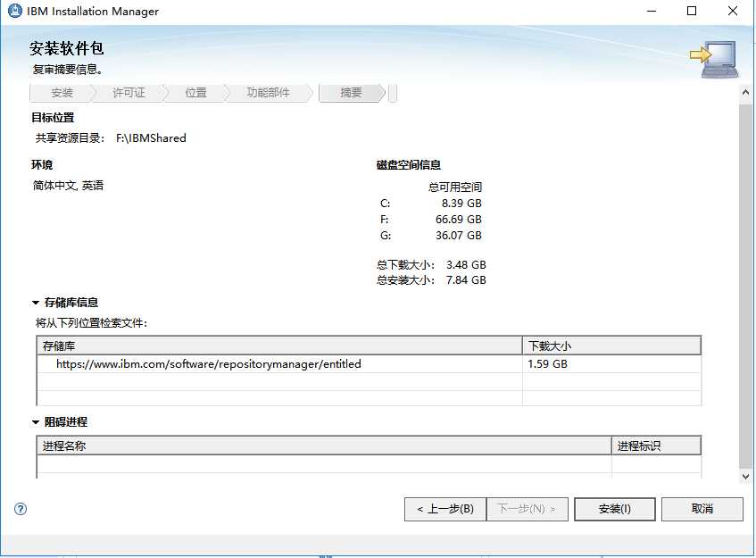Click the scrollbar up arrow
756x558 pixels.
coord(745,92)
